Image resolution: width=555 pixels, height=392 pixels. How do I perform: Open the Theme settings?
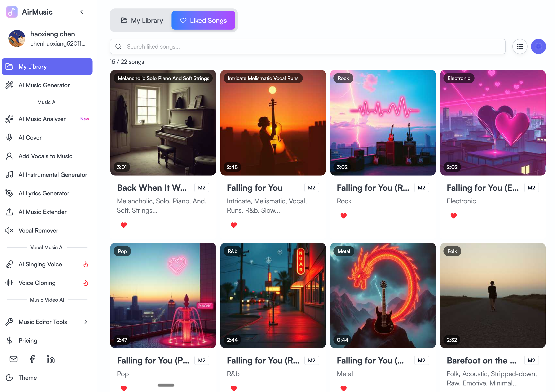(x=27, y=377)
